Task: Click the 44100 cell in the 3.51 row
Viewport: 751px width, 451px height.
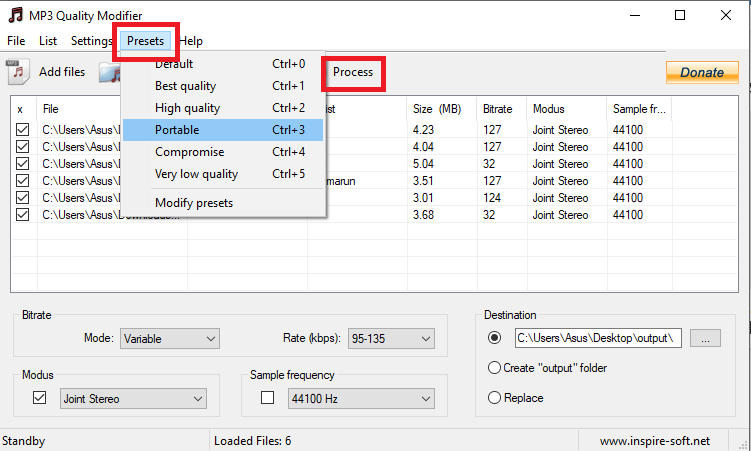Action: click(628, 181)
